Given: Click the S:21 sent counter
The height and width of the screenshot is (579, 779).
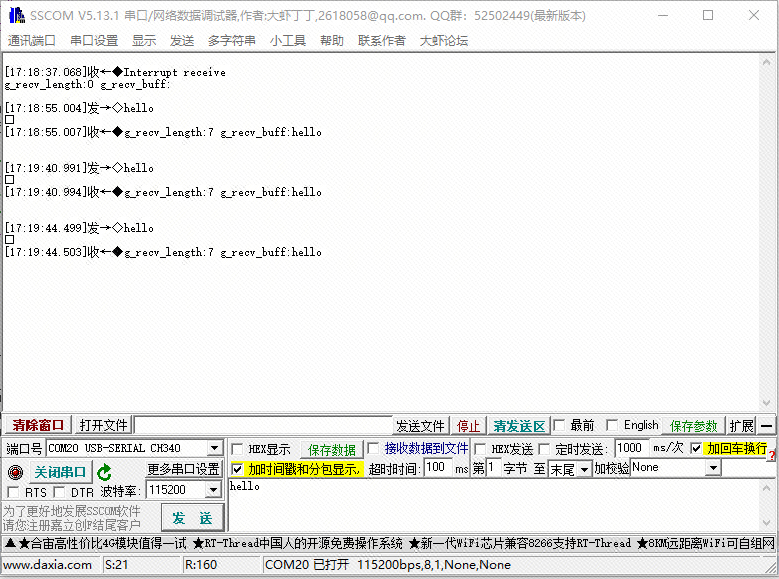Looking at the screenshot, I should click(x=116, y=565).
